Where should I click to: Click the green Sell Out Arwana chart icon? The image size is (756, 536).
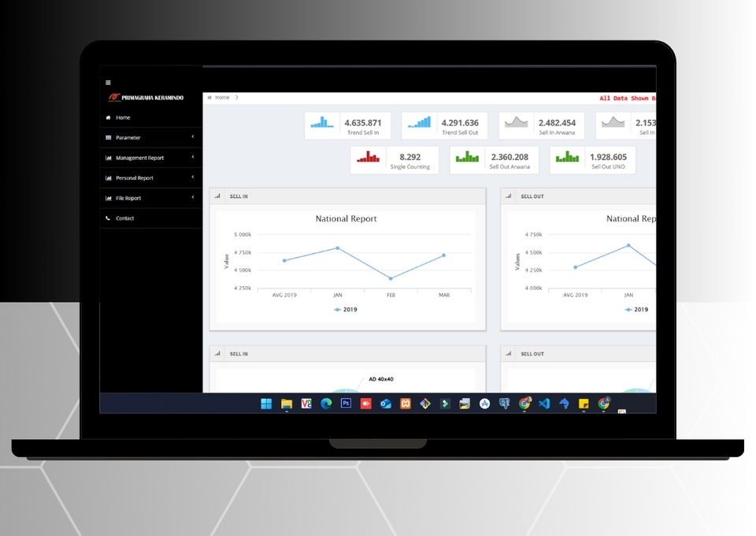467,157
